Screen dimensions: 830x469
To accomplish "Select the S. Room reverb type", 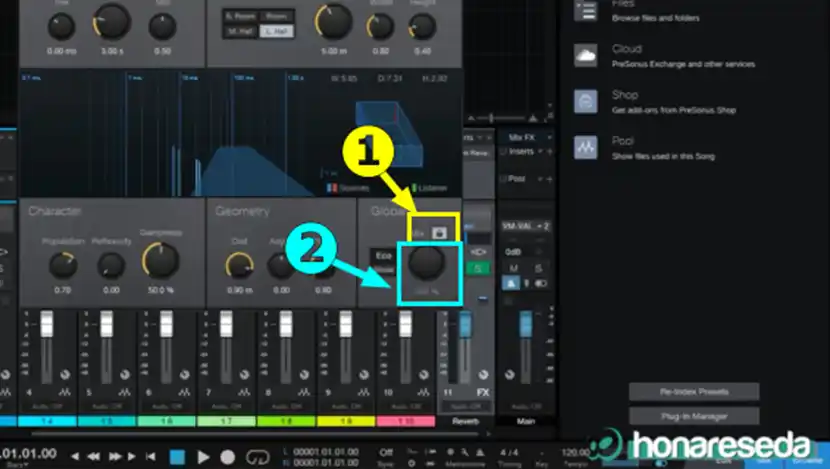I will [x=240, y=16].
